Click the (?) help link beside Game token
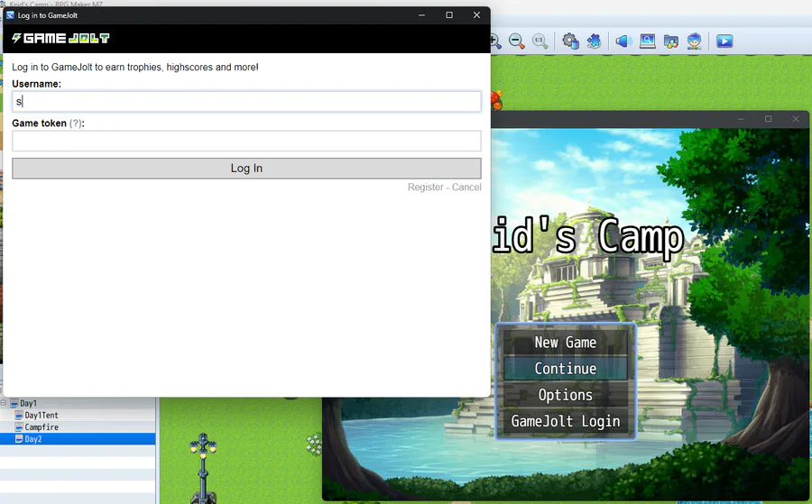812x504 pixels. (x=76, y=124)
